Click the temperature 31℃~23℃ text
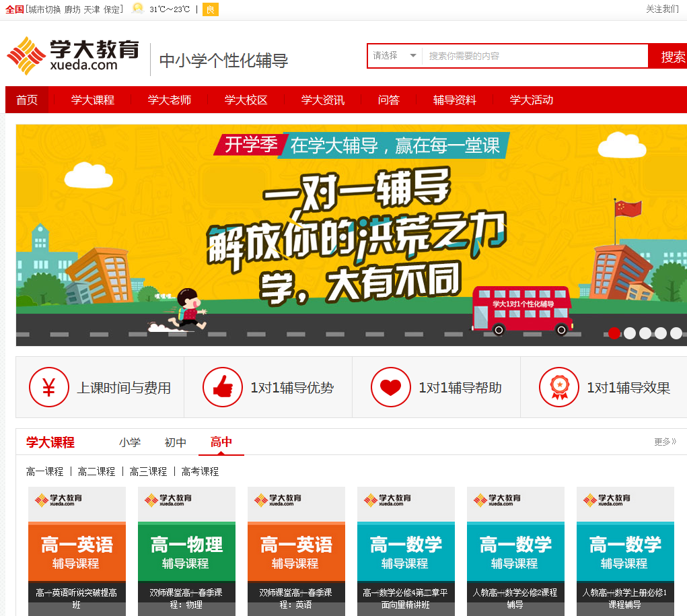687x616 pixels. [x=170, y=9]
